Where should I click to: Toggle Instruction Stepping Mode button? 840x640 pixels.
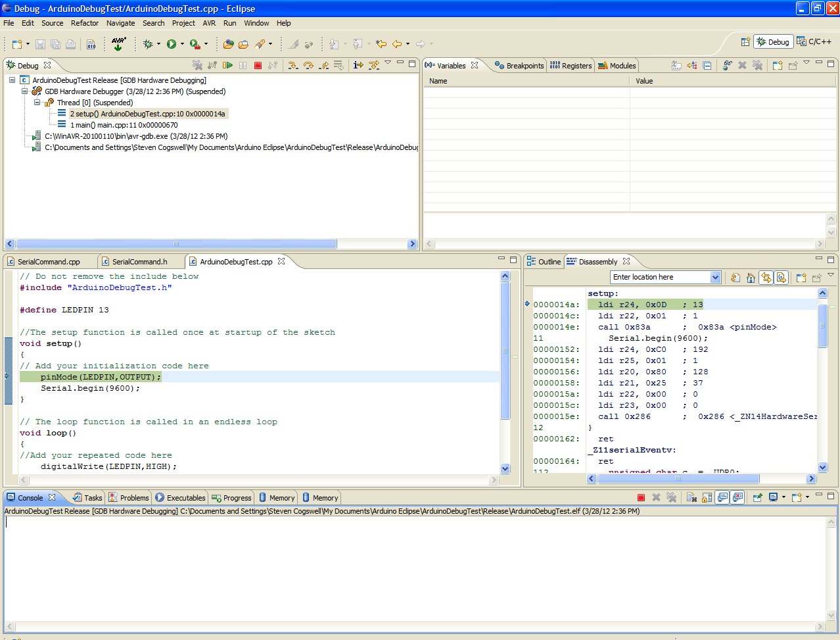coord(358,65)
